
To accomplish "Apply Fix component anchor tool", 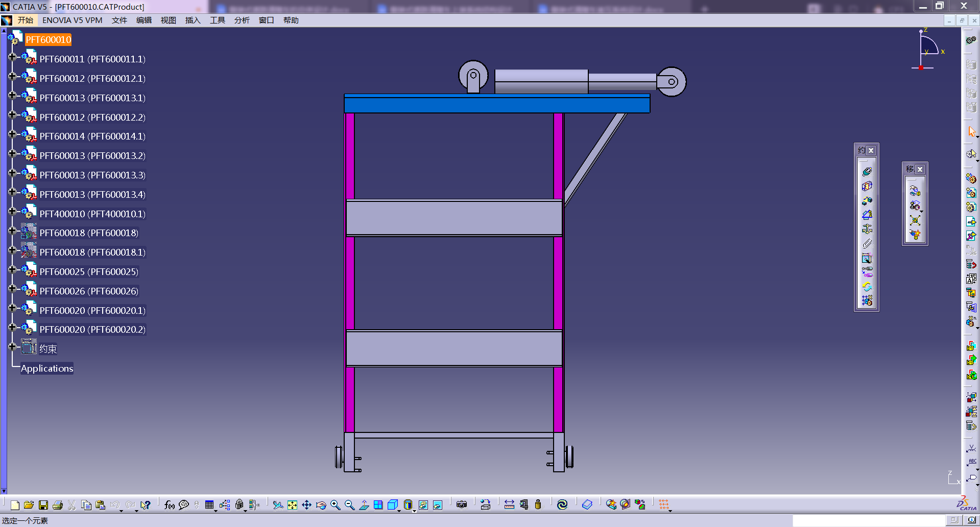I will coord(867,229).
